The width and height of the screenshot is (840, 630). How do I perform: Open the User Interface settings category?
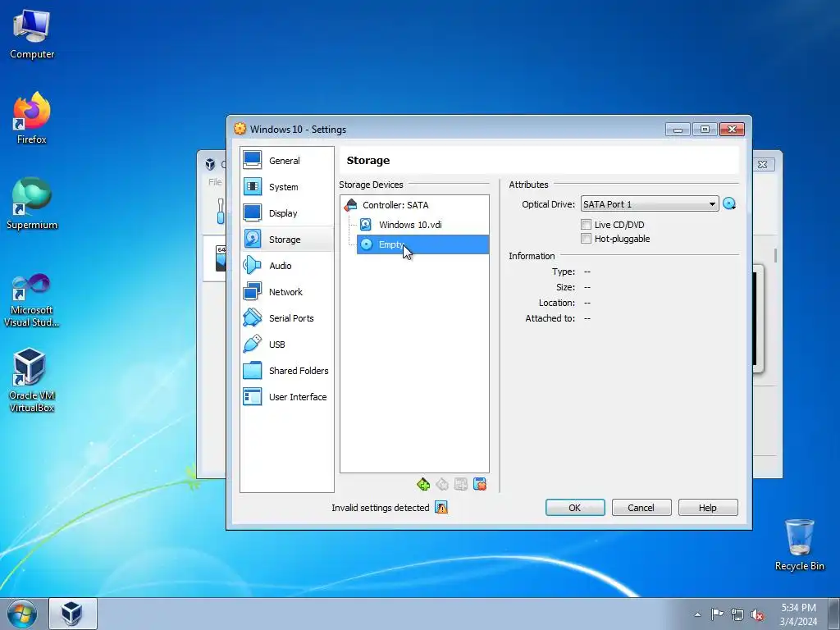tap(286, 397)
